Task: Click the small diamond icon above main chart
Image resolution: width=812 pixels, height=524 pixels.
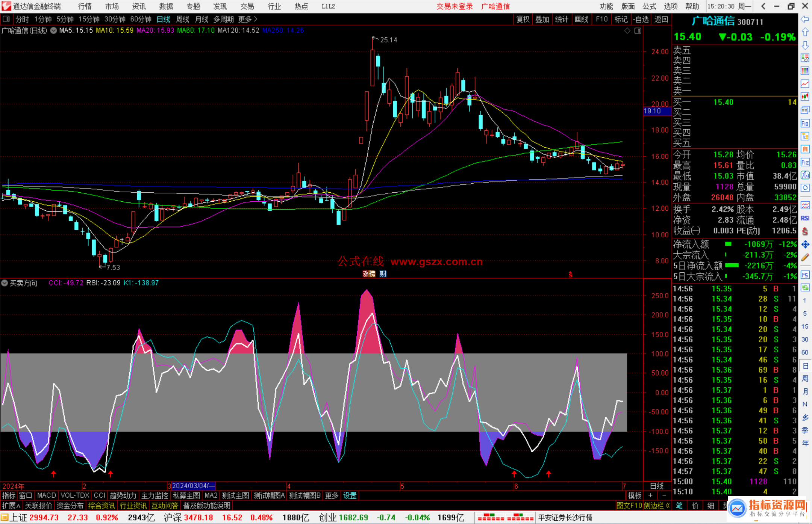Action: coord(627,31)
